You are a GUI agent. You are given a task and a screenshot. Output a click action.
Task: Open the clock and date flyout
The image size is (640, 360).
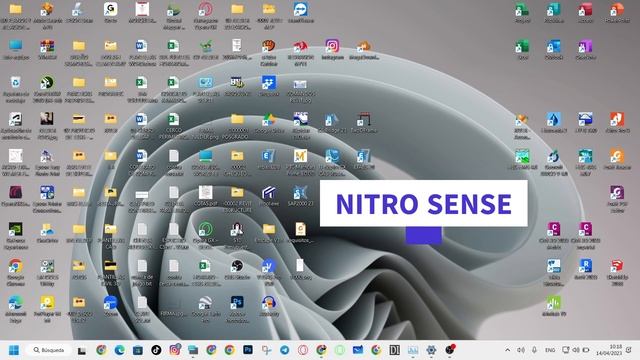click(608, 350)
